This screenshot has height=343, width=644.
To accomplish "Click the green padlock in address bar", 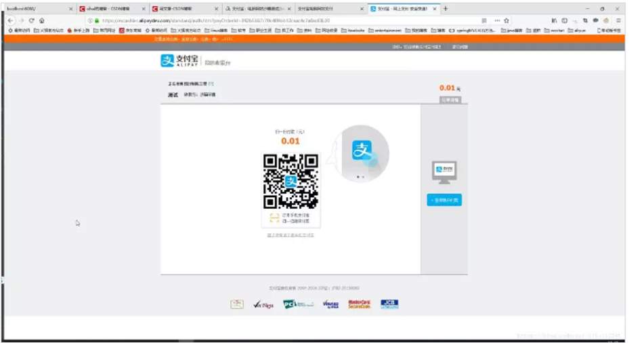I will click(x=97, y=20).
